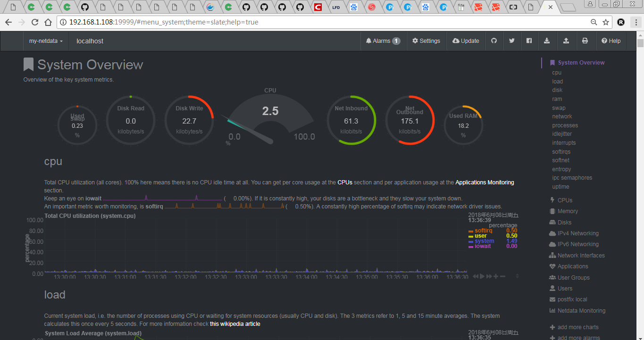Click the Net Inbound gauge

[x=351, y=121]
